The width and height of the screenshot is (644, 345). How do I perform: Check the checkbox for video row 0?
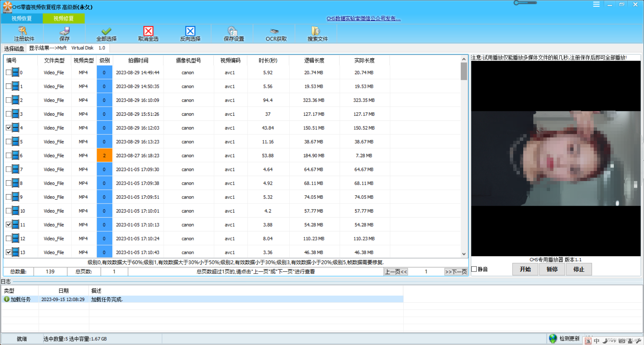pos(8,72)
